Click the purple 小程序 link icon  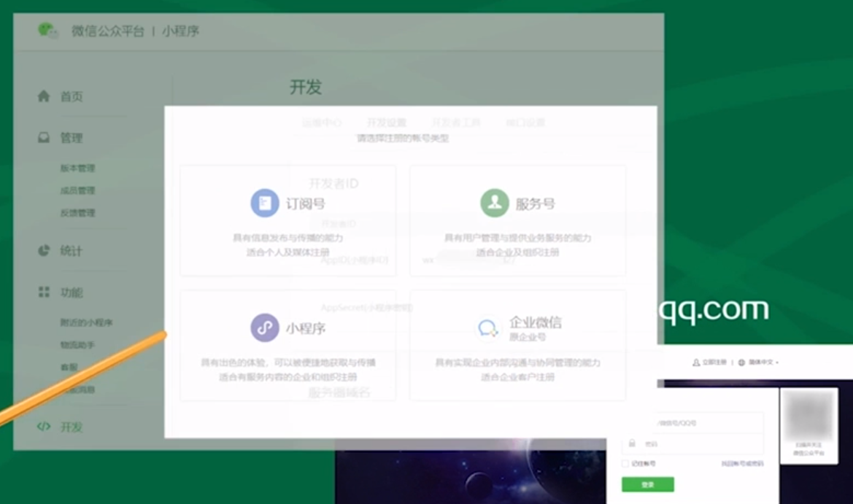coord(265,327)
